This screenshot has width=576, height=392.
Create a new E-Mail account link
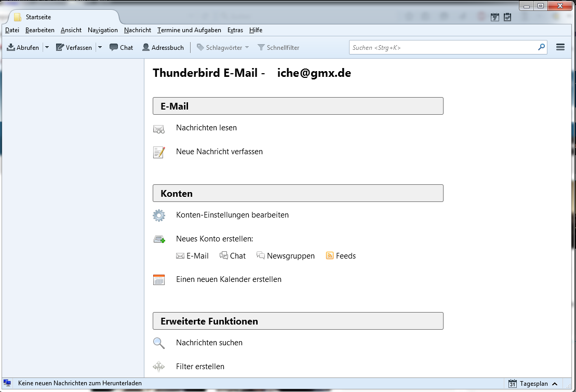(193, 255)
